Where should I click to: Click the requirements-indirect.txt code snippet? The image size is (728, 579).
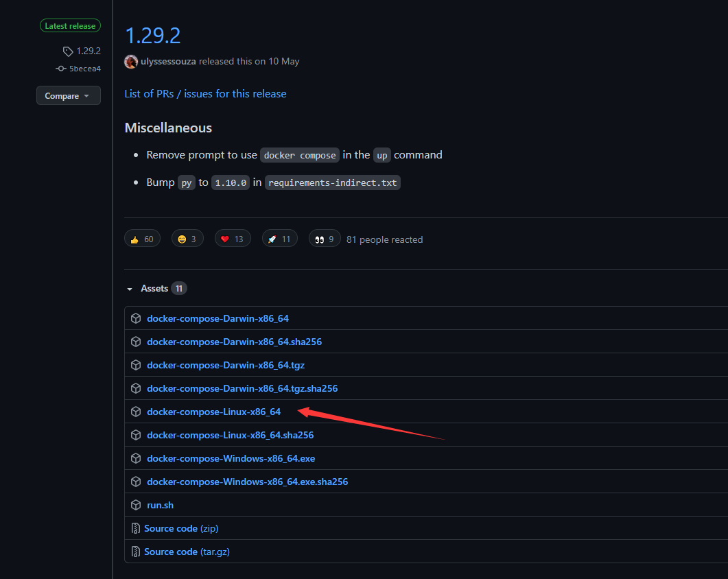(332, 182)
